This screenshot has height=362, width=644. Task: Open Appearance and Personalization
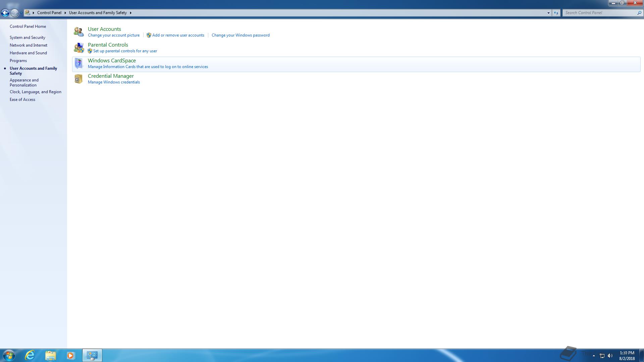[x=24, y=82]
